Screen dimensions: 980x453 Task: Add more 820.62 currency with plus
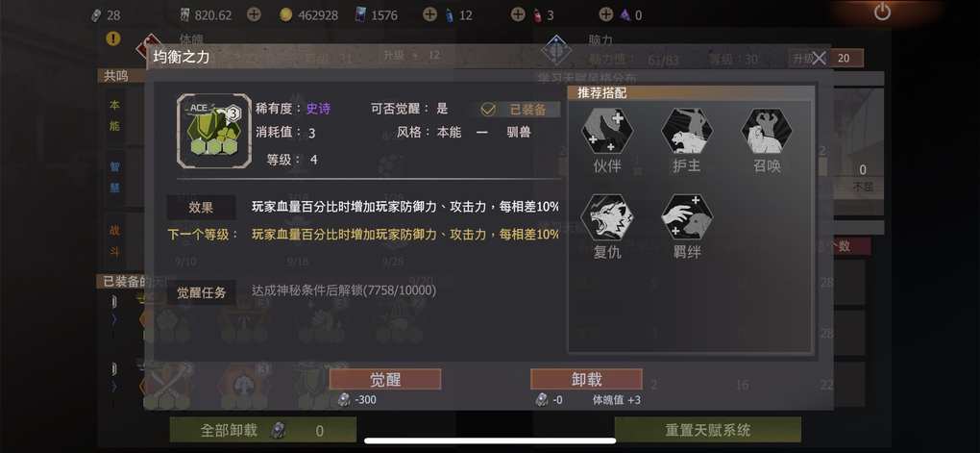254,14
